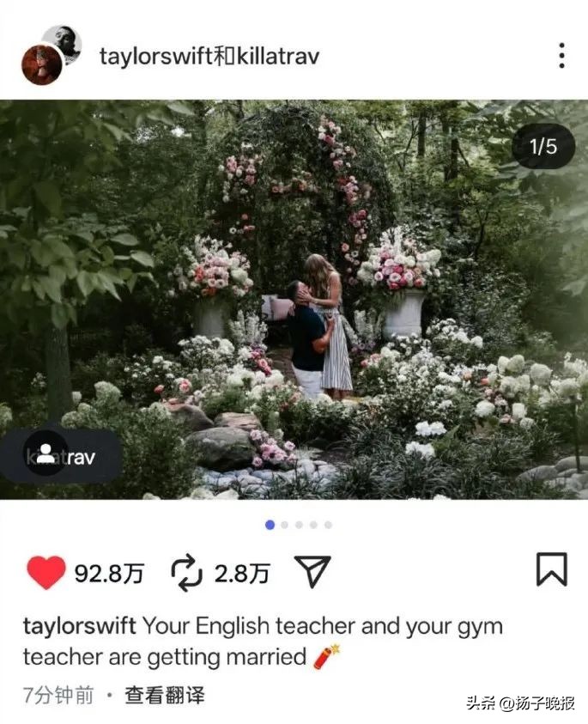Viewport: 588px width, 724px height.
Task: View the 2.8万 reposts count
Action: point(242,574)
